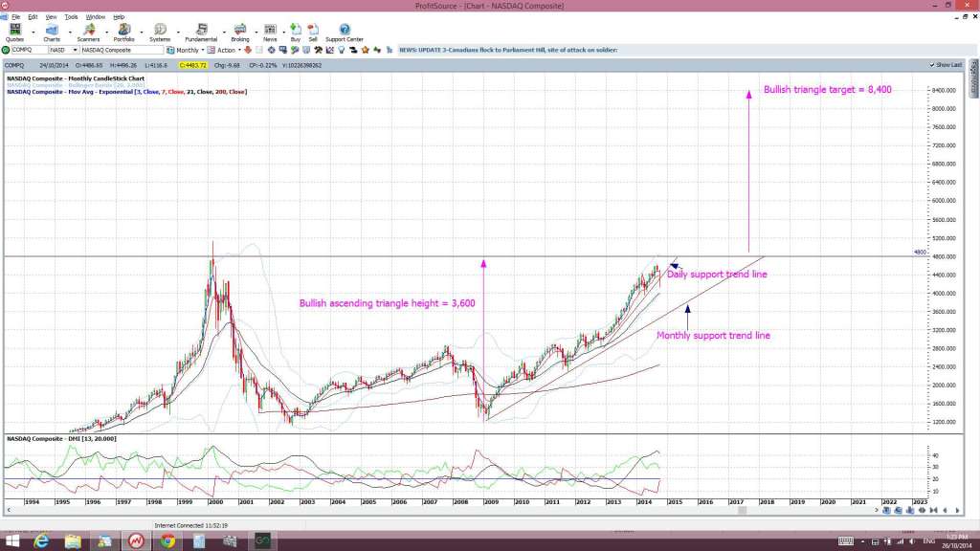Click the star favorites icon in chart toolbar
Screen dimensions: 980x551
click(x=365, y=50)
